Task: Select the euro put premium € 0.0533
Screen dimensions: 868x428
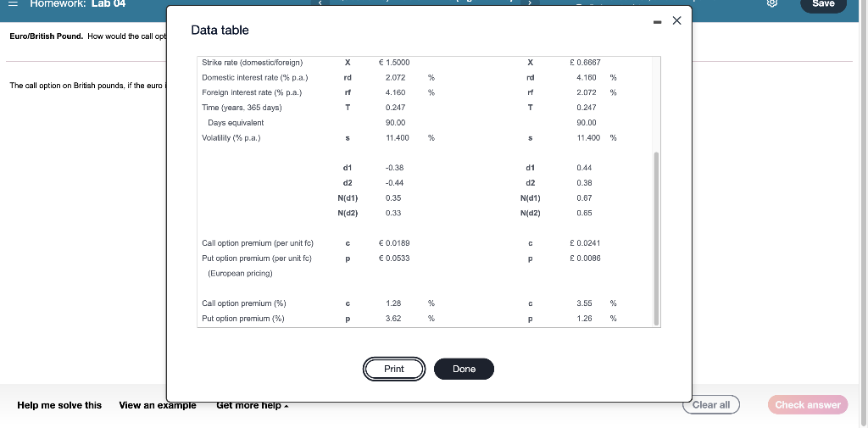Action: [394, 258]
